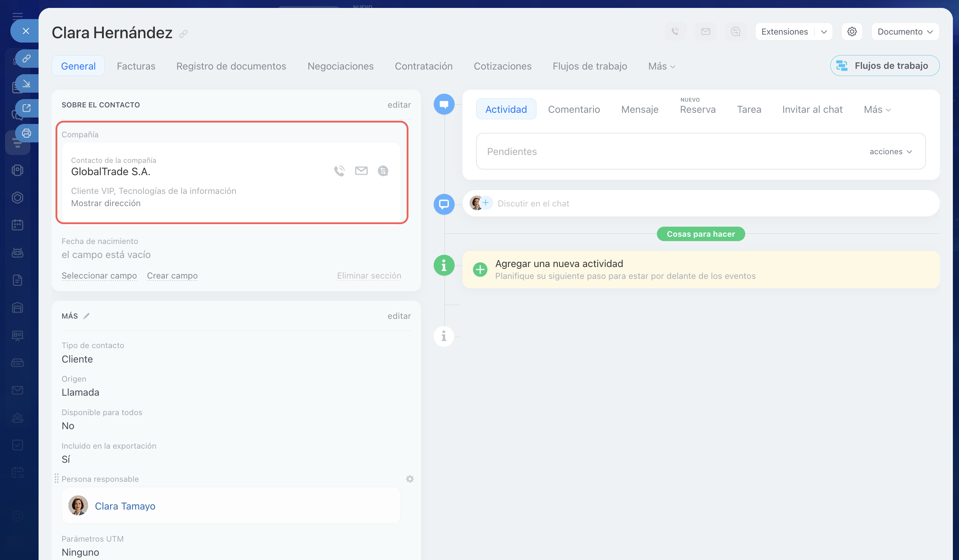This screenshot has width=959, height=560.
Task: Click the email icon in company card
Action: click(x=361, y=171)
